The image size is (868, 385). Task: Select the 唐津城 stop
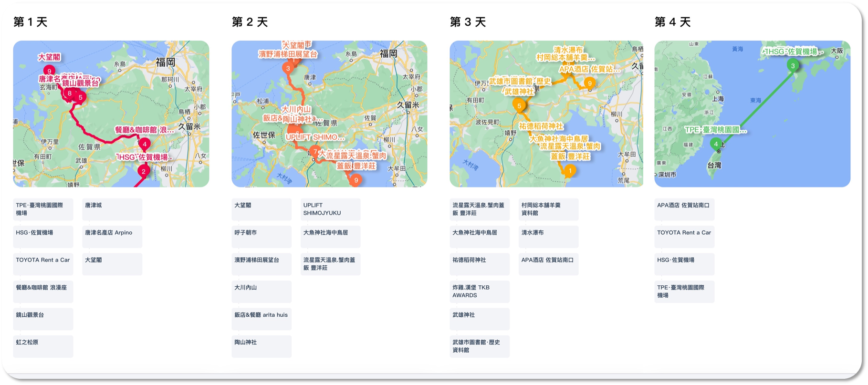112,209
